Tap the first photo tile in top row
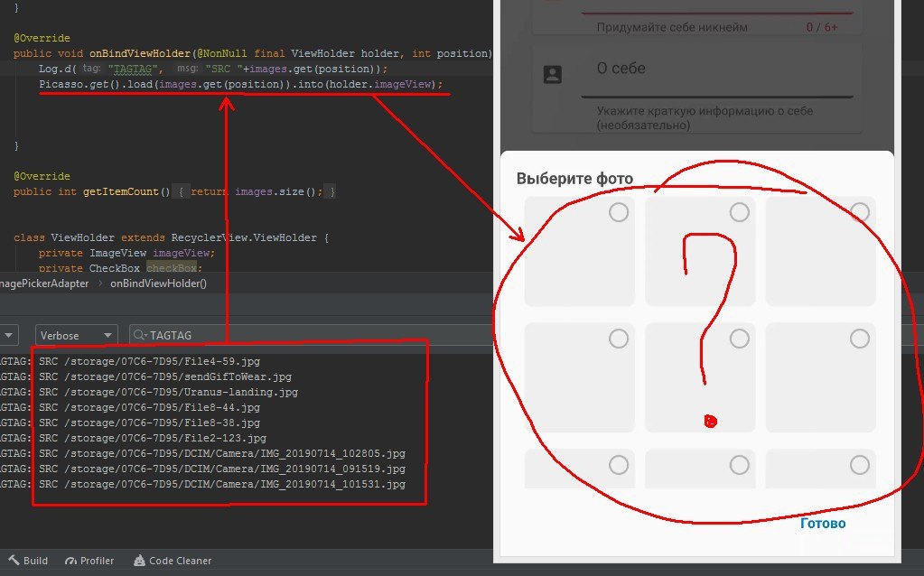Image resolution: width=924 pixels, height=576 pixels. pos(579,252)
